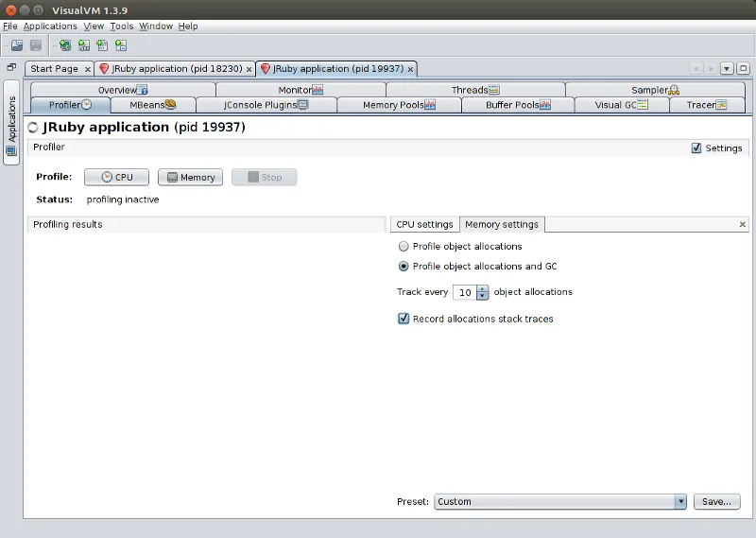Click the disabled Stop profiling button
This screenshot has height=538, width=756.
(x=265, y=177)
